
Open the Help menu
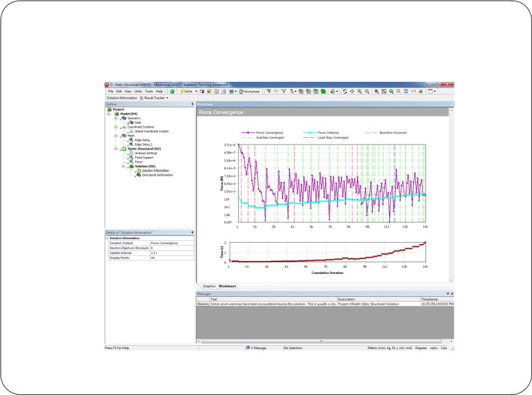[159, 91]
